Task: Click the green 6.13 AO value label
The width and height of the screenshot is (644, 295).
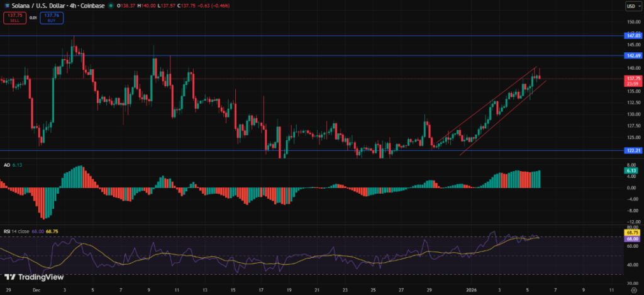Action: [x=631, y=170]
